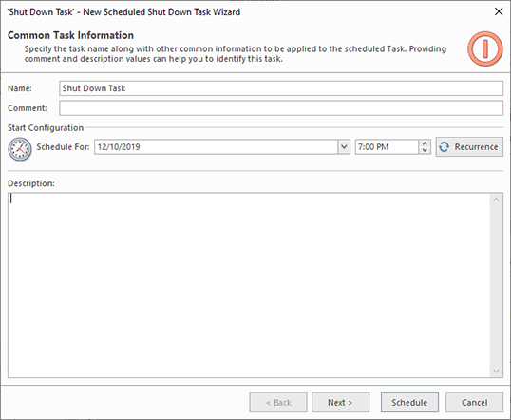Viewport: 511px width, 420px height.
Task: Select the 12/10/2019 date field
Action: click(x=216, y=146)
